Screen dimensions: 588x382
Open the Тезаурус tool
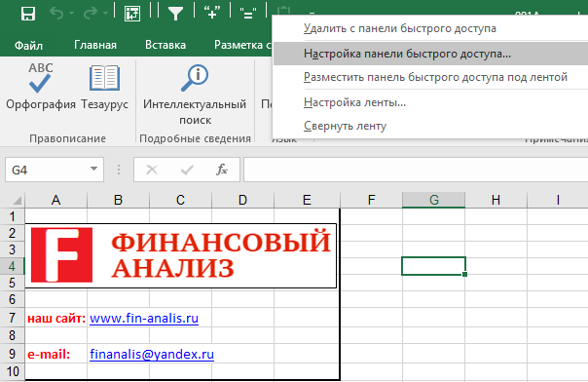pyautogui.click(x=104, y=87)
